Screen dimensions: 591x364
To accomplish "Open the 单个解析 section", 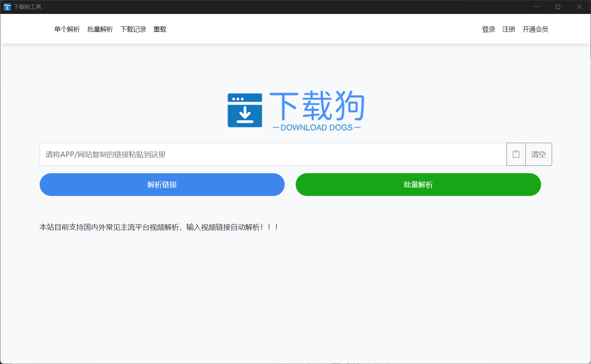I will (67, 29).
